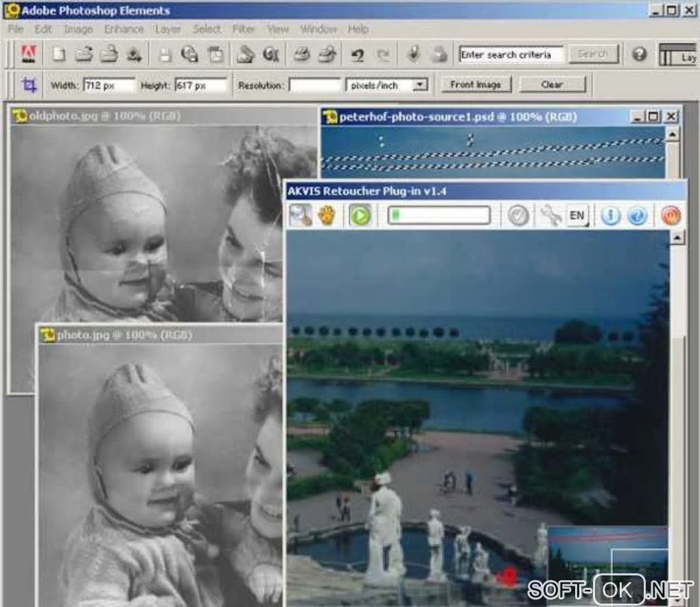The height and width of the screenshot is (607, 700).
Task: Select the AKVIS hand pan tool
Action: click(x=327, y=216)
